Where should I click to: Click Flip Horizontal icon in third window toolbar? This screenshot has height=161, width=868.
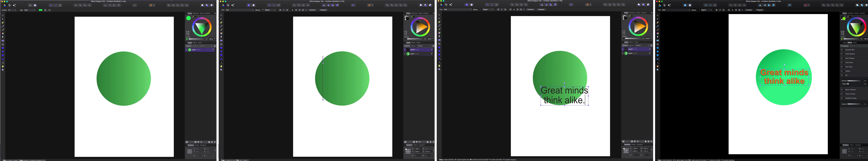(x=542, y=5)
